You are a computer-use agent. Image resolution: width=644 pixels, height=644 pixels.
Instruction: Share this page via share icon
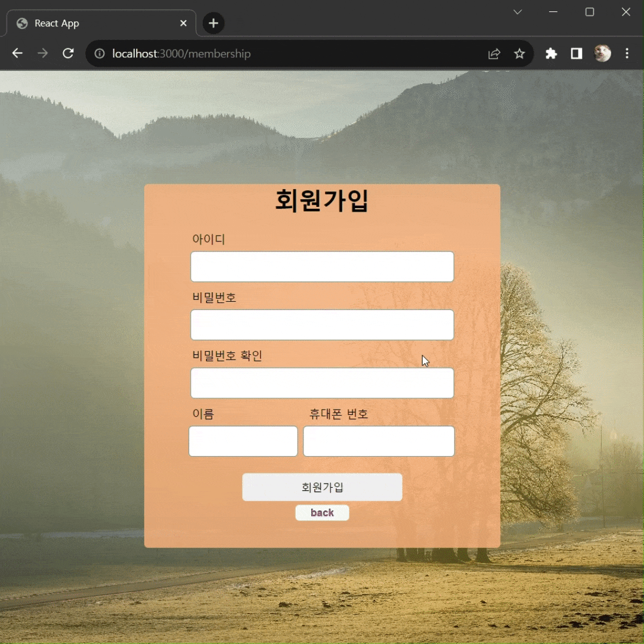tap(494, 54)
